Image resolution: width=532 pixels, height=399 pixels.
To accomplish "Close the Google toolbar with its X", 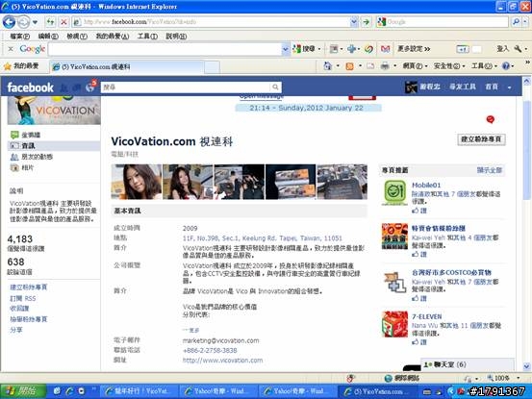I will tap(11, 49).
